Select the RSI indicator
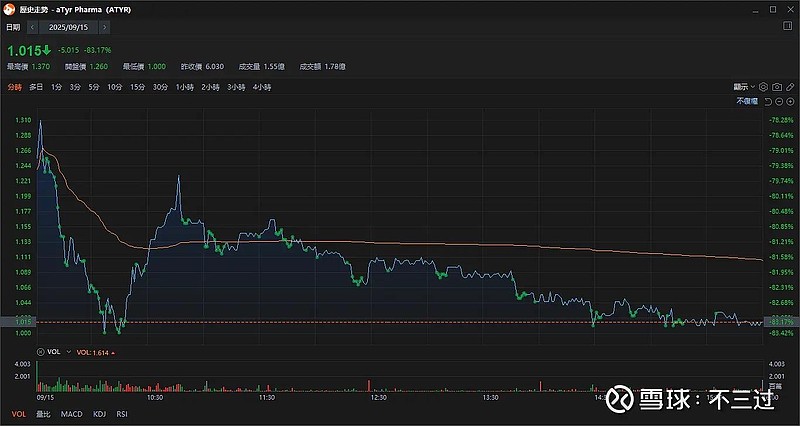 pos(122,413)
